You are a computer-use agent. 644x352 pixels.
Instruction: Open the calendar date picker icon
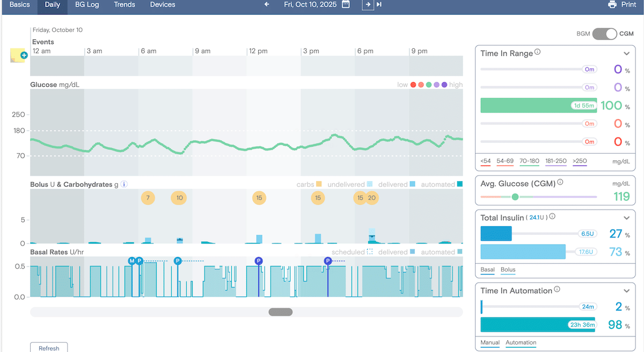pyautogui.click(x=346, y=5)
